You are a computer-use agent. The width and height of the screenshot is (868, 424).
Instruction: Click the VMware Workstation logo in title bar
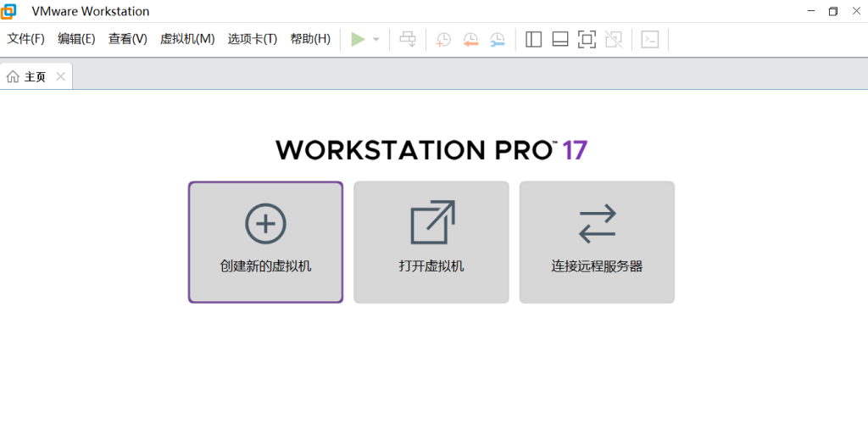point(8,10)
